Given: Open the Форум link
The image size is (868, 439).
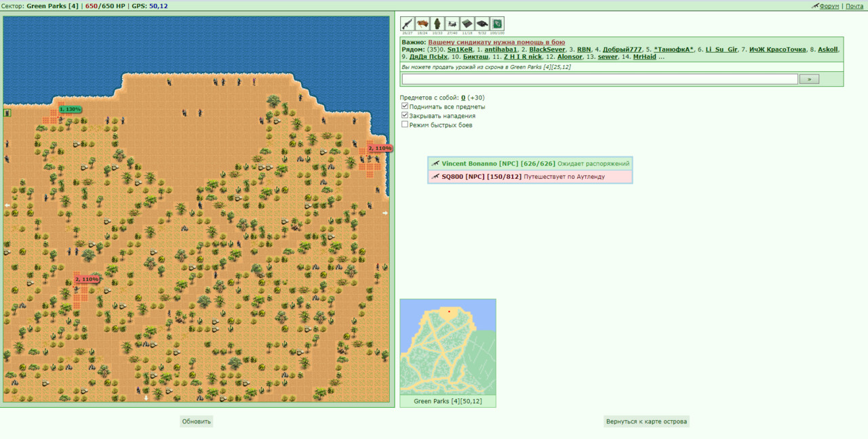Looking at the screenshot, I should click(x=829, y=6).
